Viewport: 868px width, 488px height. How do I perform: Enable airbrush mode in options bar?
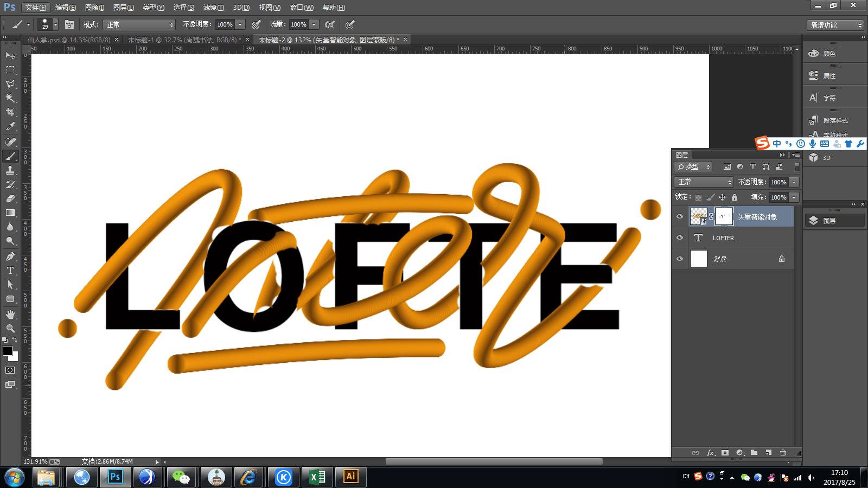[x=329, y=24]
